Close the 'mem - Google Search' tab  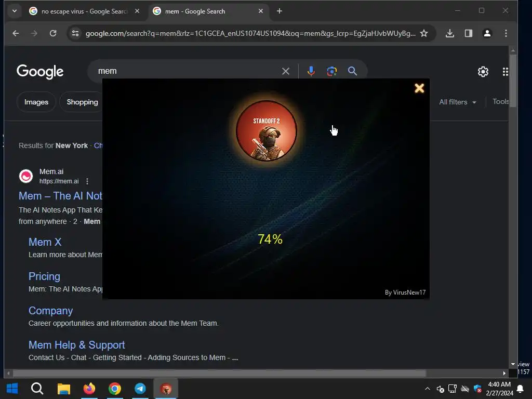(x=261, y=11)
